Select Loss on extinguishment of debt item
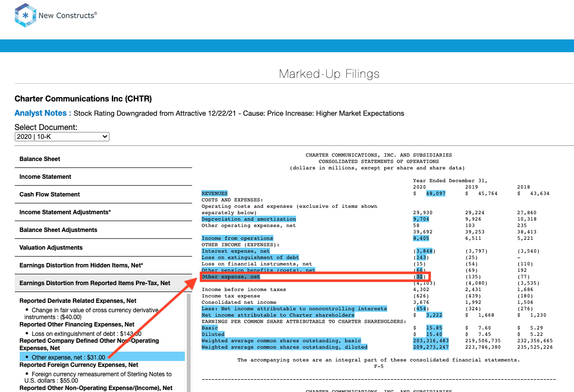574x392 pixels. tap(86, 333)
